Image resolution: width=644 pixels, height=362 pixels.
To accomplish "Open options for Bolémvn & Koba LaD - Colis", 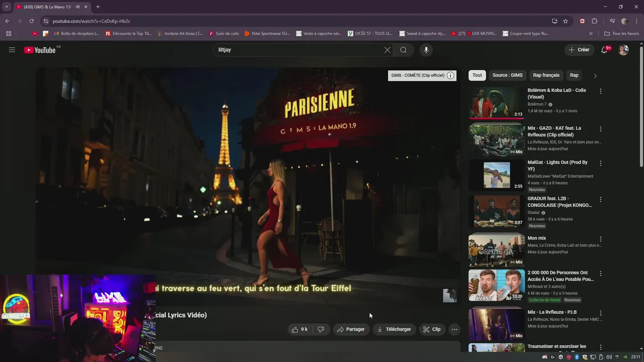I will click(600, 91).
